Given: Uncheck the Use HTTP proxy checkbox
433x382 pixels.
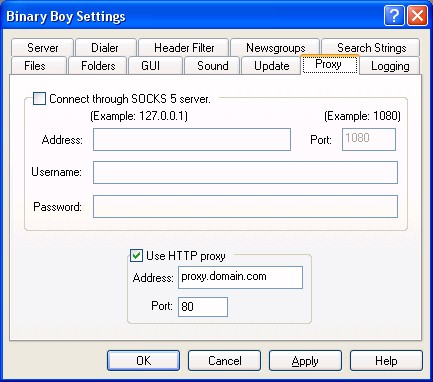Looking at the screenshot, I should pyautogui.click(x=136, y=256).
